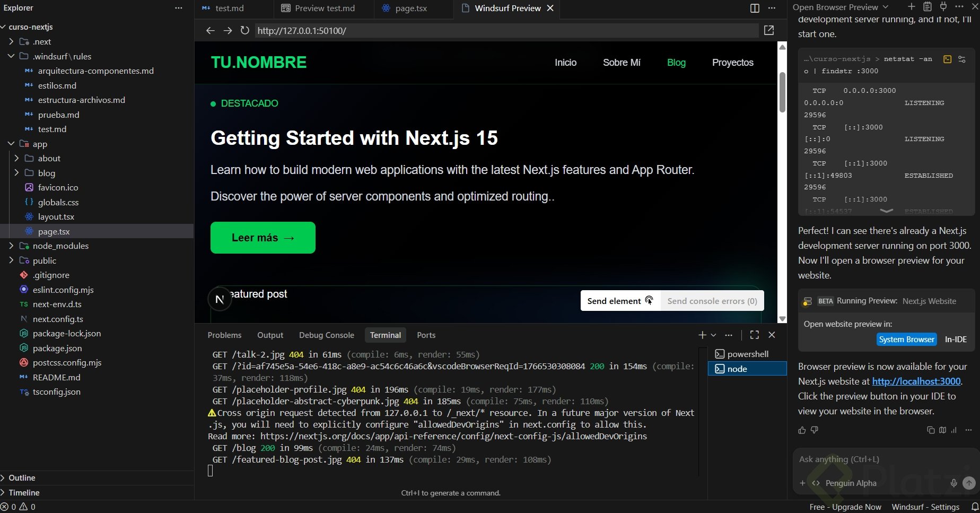Open the Open Browser Preview conversation dropdown
This screenshot has width=980, height=513.
click(885, 7)
